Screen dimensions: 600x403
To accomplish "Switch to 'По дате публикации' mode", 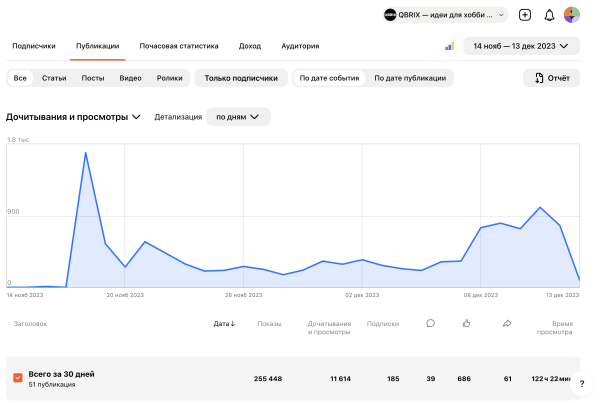I will click(x=411, y=77).
